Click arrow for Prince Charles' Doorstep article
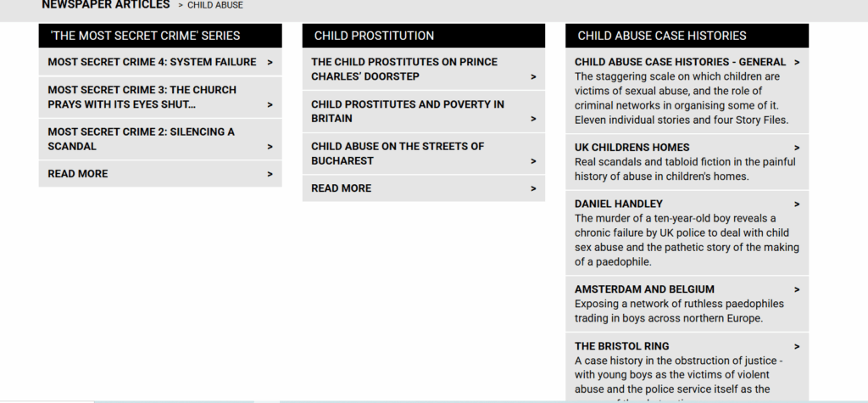The image size is (868, 403). tap(533, 76)
